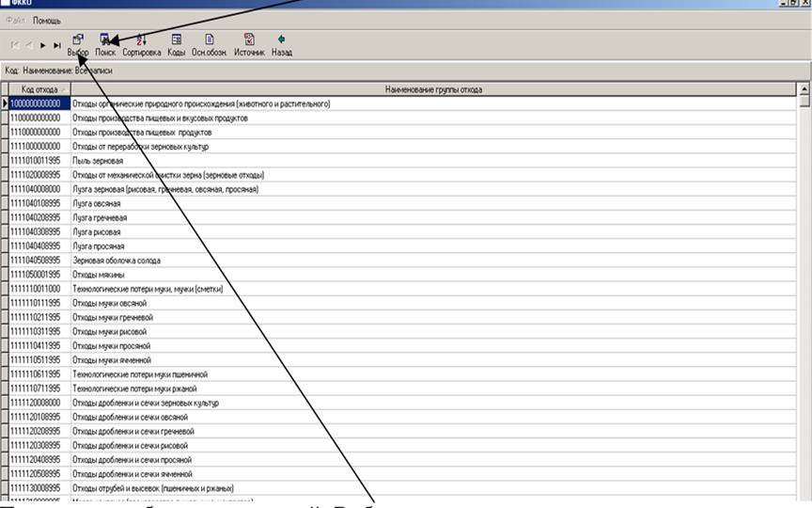
Task: Click the Сортировка sort icon
Action: [142, 44]
